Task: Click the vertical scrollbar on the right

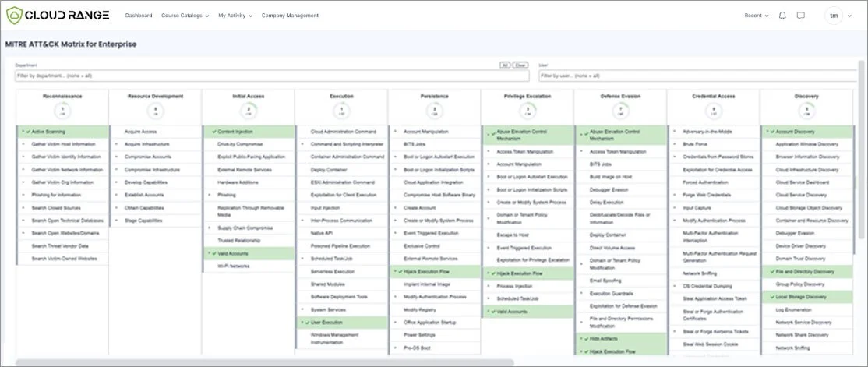Action: tap(861, 150)
